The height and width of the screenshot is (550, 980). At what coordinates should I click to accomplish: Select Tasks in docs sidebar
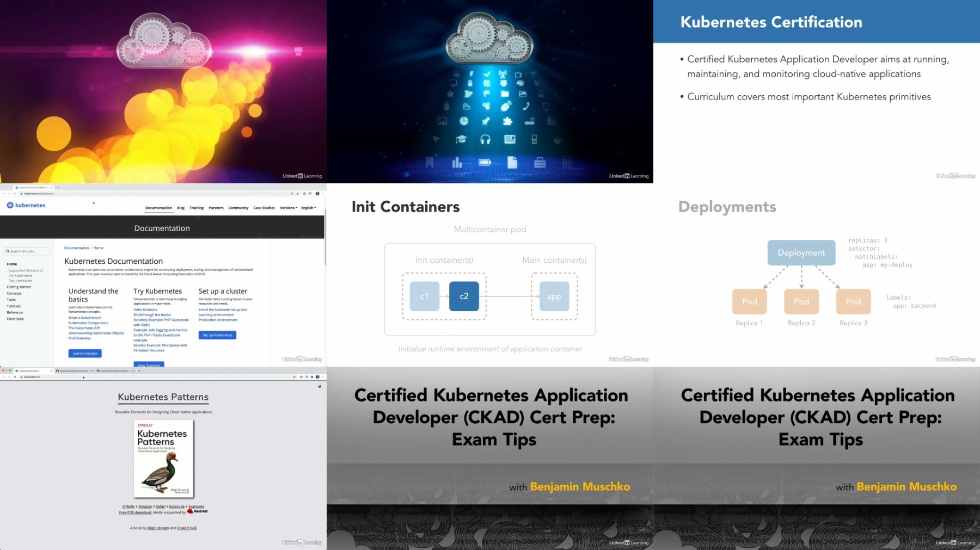[11, 300]
